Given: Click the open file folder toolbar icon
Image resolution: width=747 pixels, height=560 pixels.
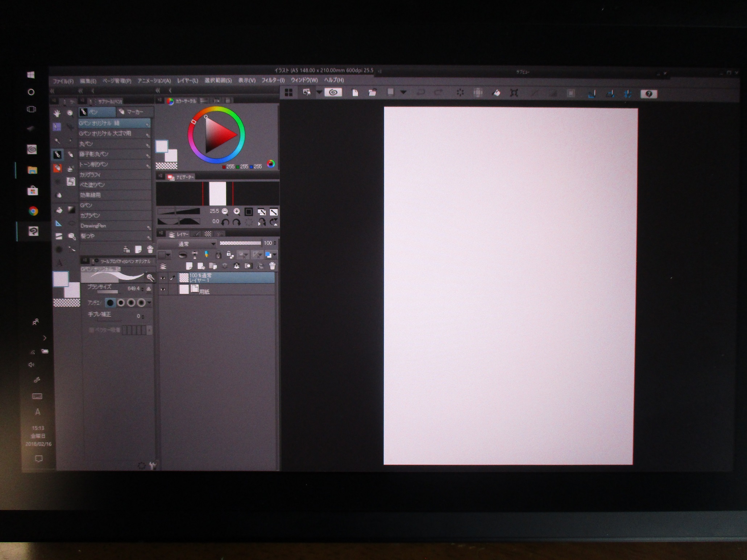Looking at the screenshot, I should (372, 93).
